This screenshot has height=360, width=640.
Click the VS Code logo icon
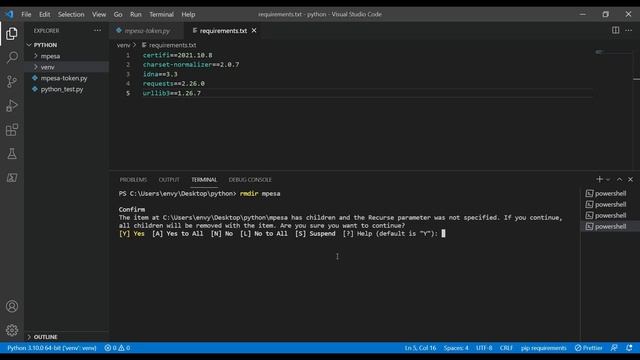pos(9,14)
